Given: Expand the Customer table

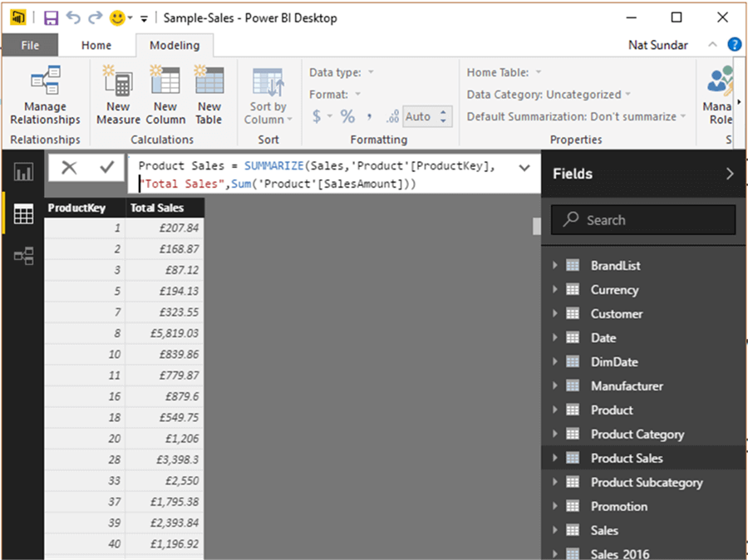Looking at the screenshot, I should [555, 313].
